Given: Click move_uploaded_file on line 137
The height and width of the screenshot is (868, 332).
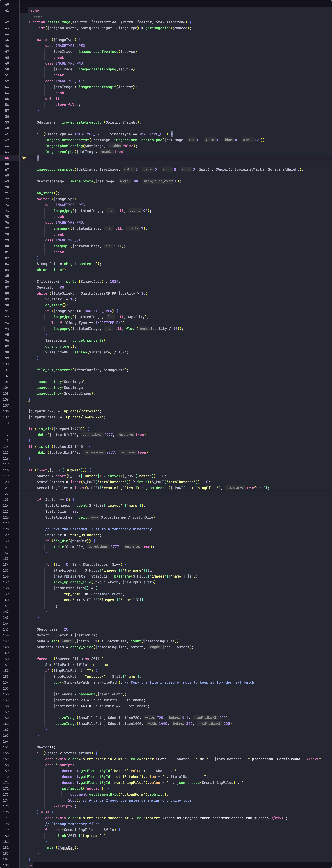Looking at the screenshot, I should tap(72, 582).
